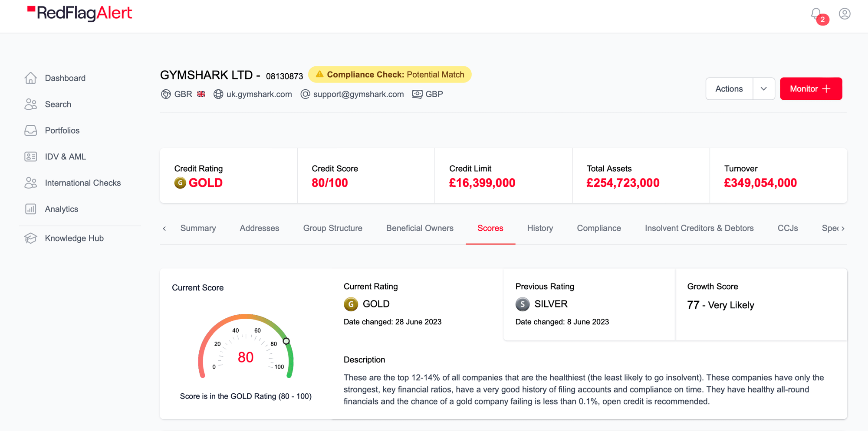Open IDV & AML in sidebar

coord(66,157)
